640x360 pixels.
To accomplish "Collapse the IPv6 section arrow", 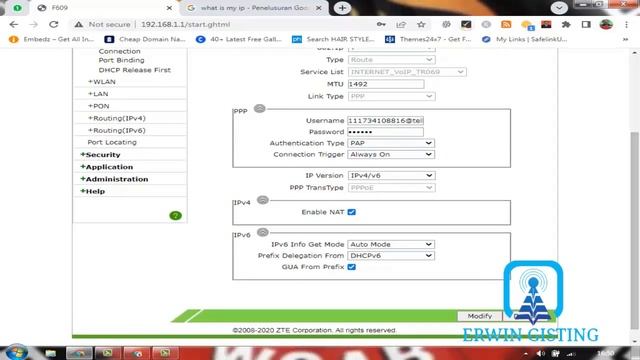I will coord(262,232).
